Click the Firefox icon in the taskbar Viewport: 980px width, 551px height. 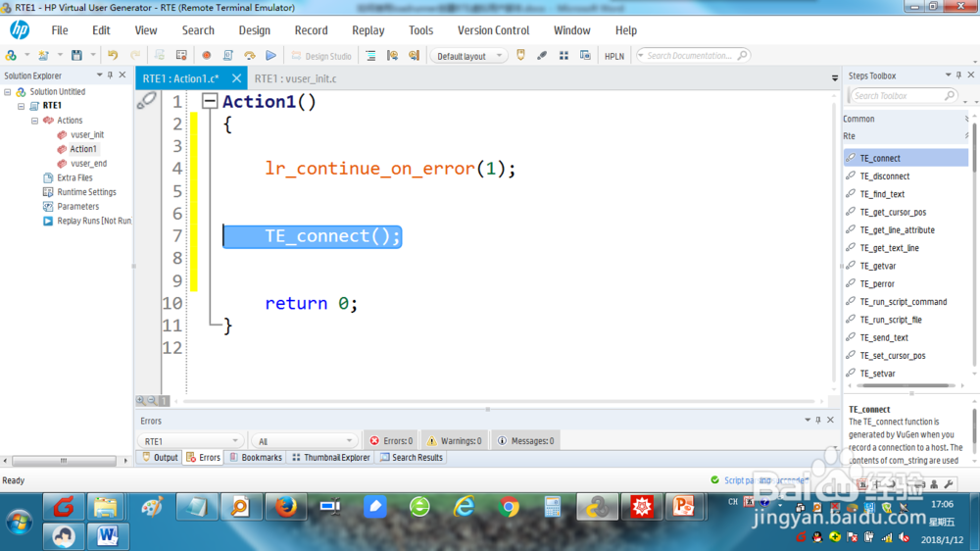[285, 507]
